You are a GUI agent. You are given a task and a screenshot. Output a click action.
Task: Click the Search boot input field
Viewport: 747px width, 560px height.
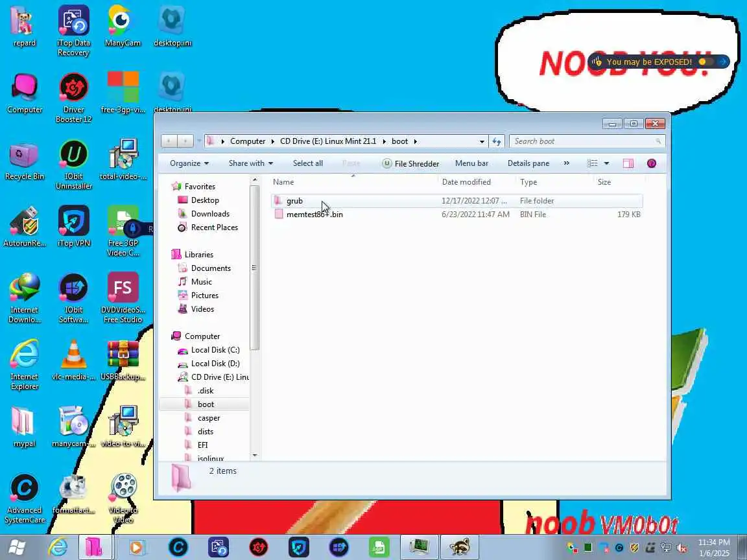(x=587, y=141)
